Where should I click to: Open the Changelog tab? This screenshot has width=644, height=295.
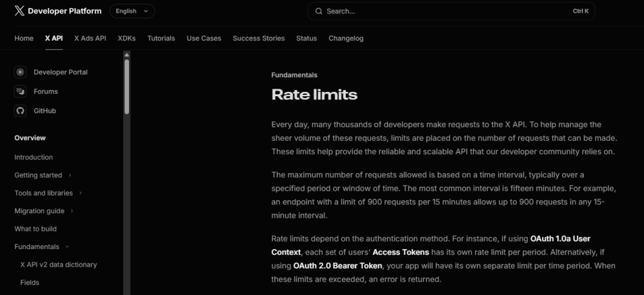click(x=346, y=38)
